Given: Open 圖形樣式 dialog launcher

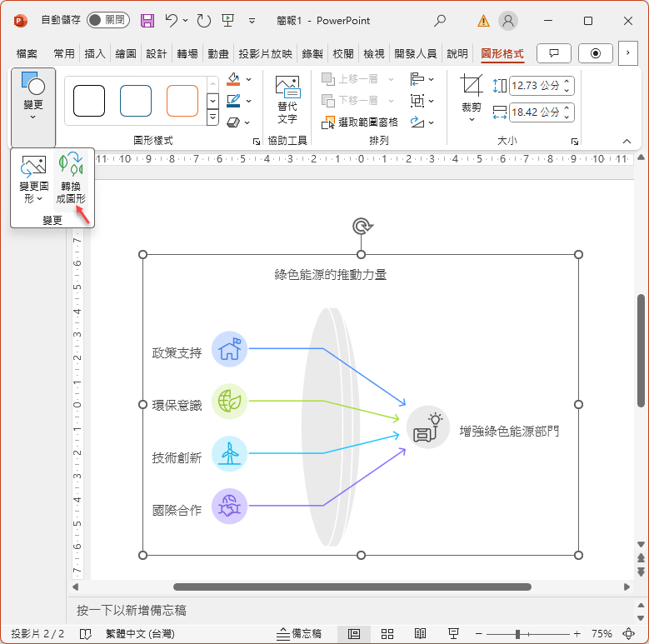Looking at the screenshot, I should [x=257, y=142].
